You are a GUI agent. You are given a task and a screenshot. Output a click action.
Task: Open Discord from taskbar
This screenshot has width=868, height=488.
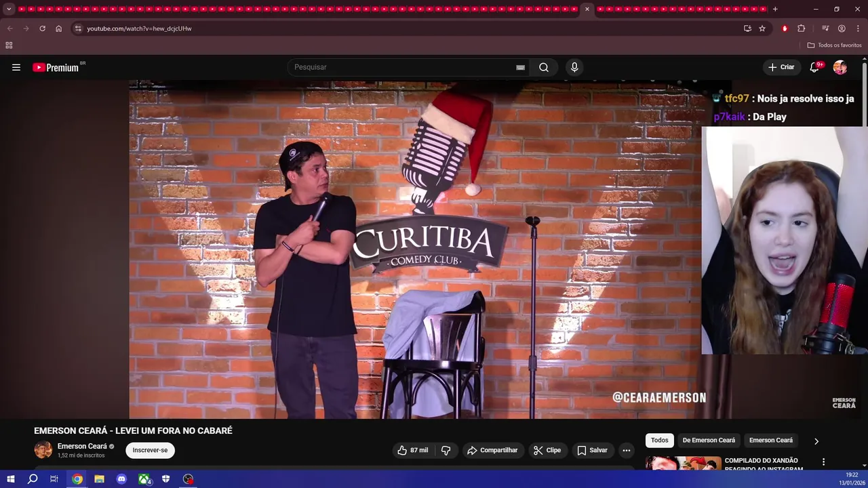tap(121, 479)
